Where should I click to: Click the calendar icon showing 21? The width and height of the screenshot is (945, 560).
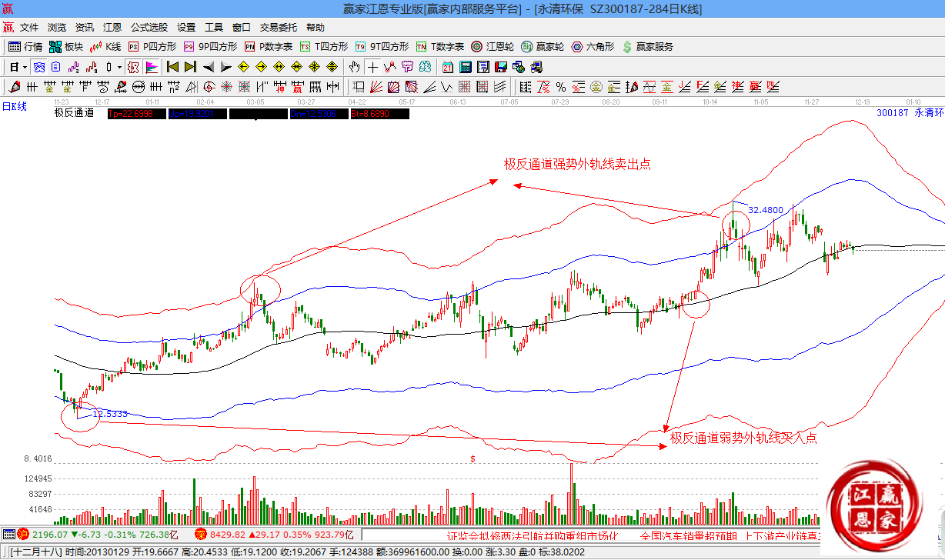click(447, 67)
